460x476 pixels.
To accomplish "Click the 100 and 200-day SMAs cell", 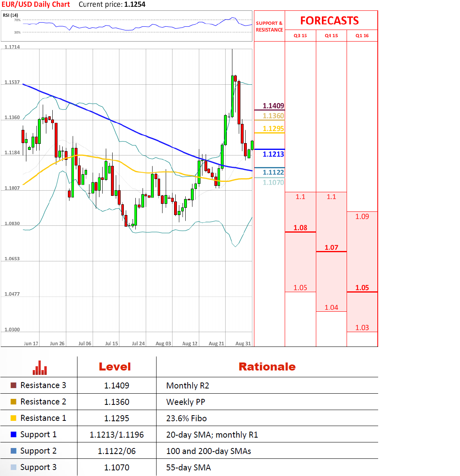I will click(208, 451).
